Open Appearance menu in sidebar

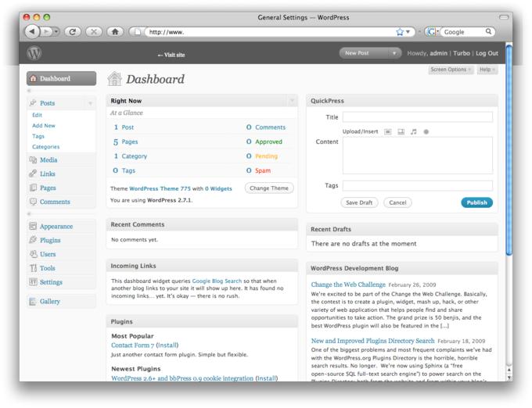pos(56,227)
